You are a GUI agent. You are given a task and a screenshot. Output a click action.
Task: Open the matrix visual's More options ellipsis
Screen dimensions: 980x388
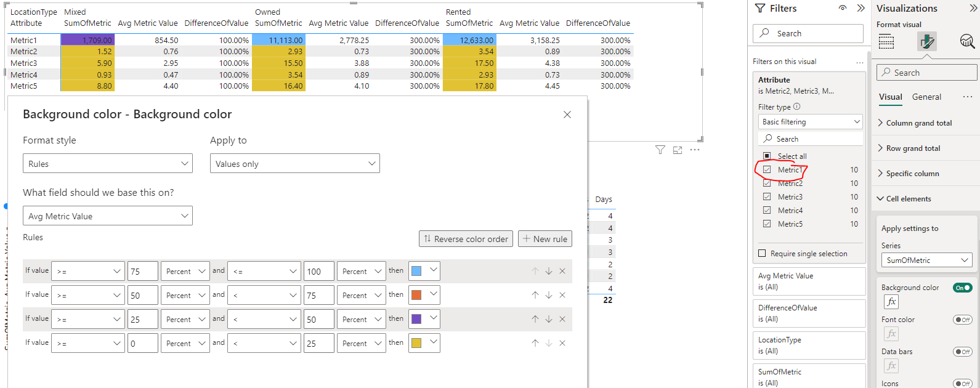coord(695,150)
